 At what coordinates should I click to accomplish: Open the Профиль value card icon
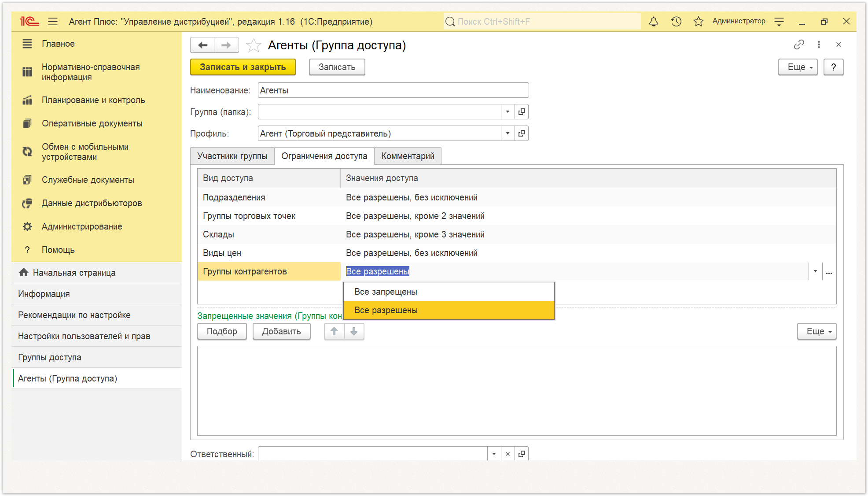[x=522, y=133]
